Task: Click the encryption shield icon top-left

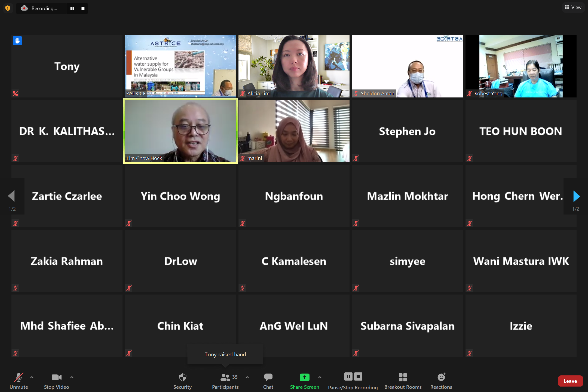Action: tap(8, 8)
